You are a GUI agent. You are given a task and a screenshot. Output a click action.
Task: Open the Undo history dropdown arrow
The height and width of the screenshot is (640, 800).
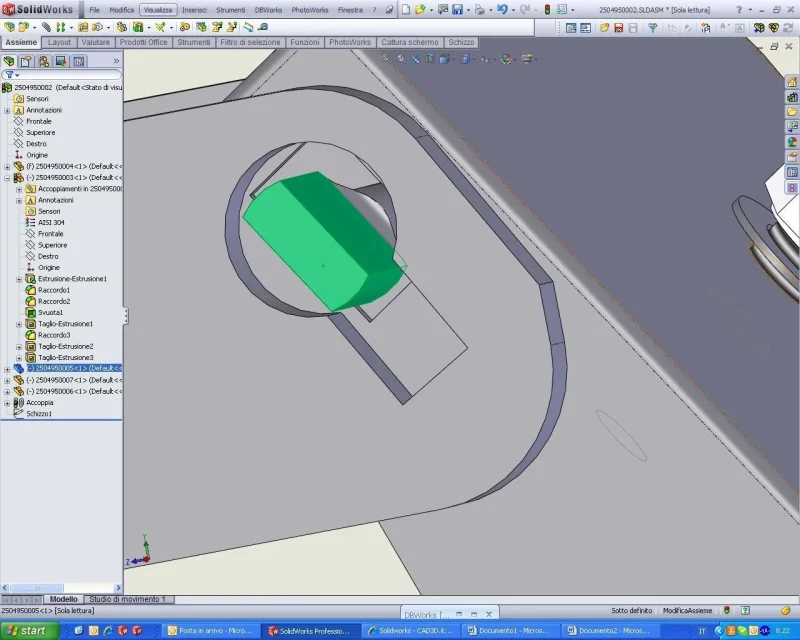pos(513,10)
